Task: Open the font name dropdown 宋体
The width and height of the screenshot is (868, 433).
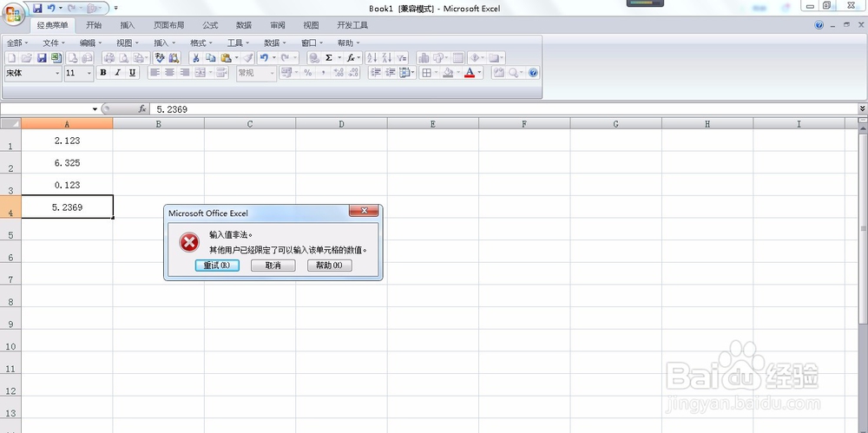Action: 57,73
